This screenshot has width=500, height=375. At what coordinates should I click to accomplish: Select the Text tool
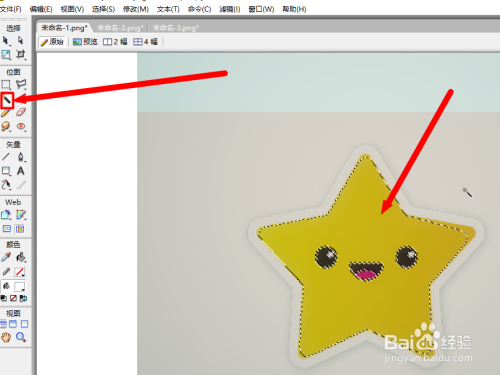21,171
